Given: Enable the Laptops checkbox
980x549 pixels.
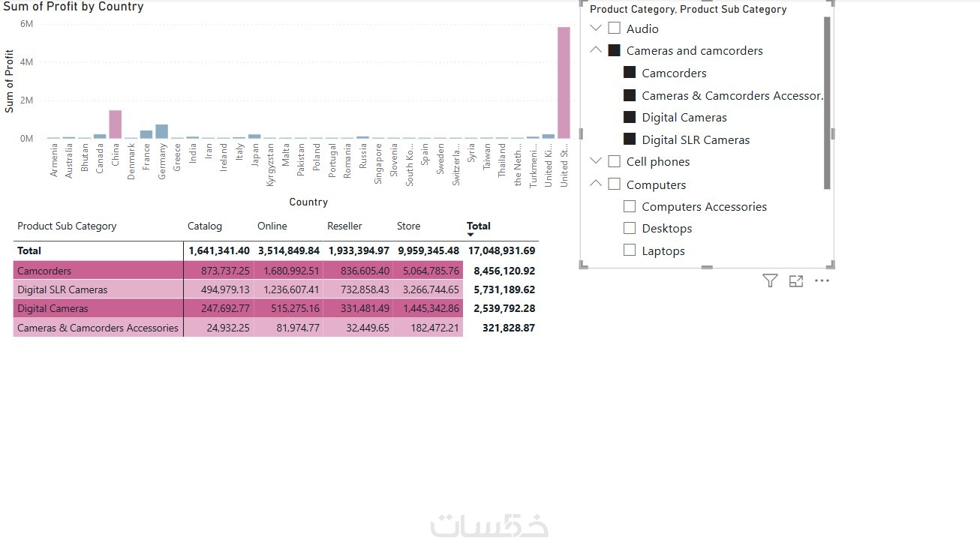Looking at the screenshot, I should (630, 250).
